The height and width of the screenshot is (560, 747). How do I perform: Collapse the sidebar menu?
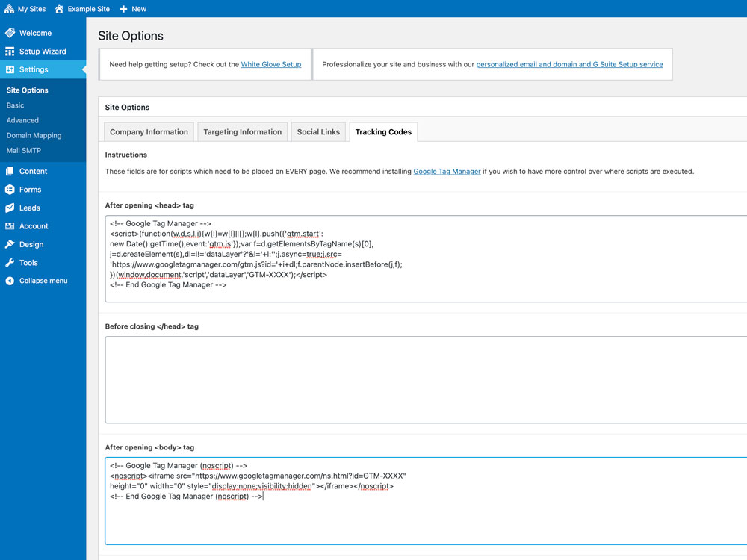pos(43,281)
